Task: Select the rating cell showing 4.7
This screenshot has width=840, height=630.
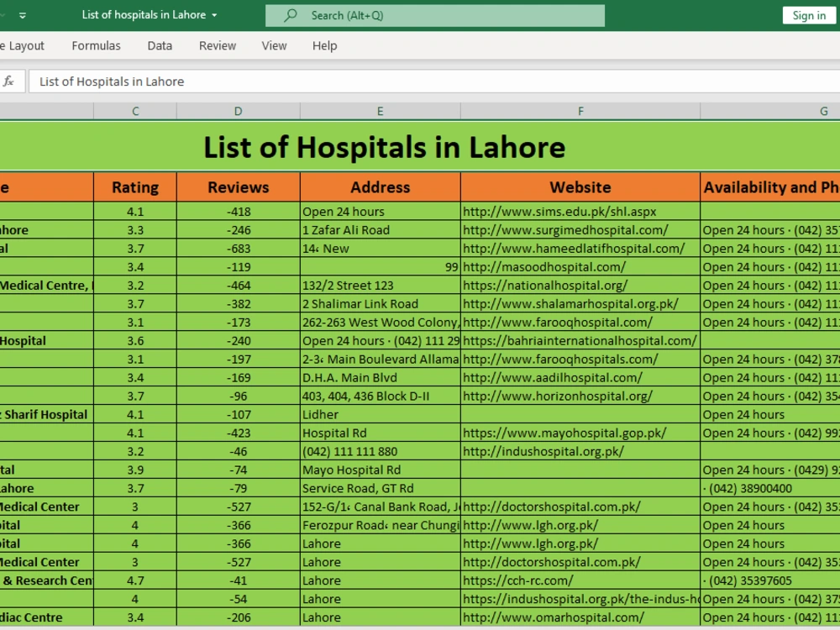Action: click(x=135, y=580)
